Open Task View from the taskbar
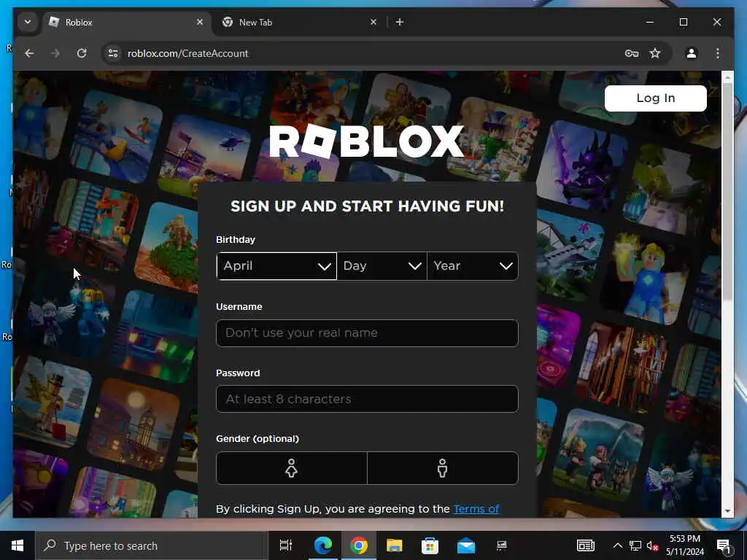The image size is (747, 560). tap(286, 545)
